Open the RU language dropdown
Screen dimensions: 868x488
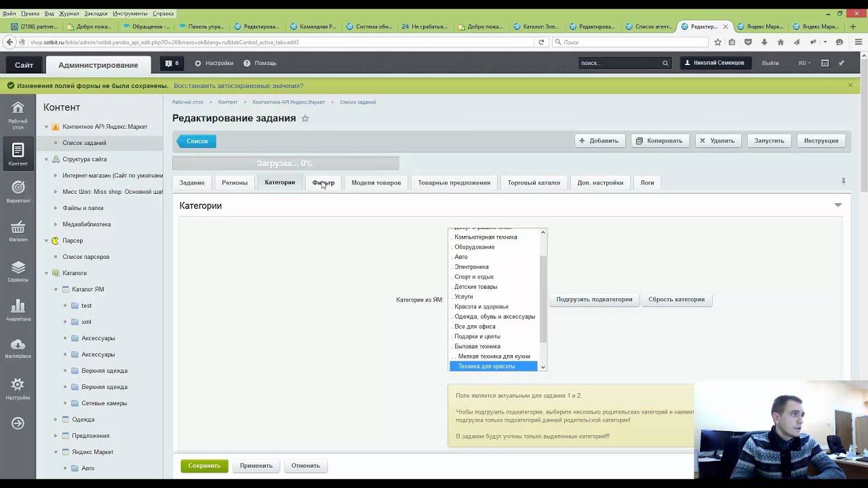(804, 63)
